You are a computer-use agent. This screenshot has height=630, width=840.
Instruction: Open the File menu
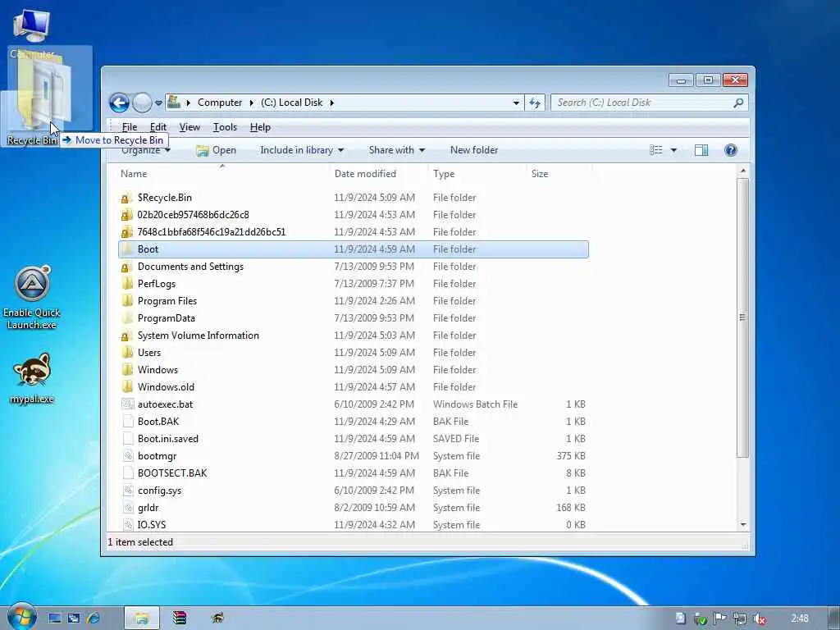pos(129,127)
